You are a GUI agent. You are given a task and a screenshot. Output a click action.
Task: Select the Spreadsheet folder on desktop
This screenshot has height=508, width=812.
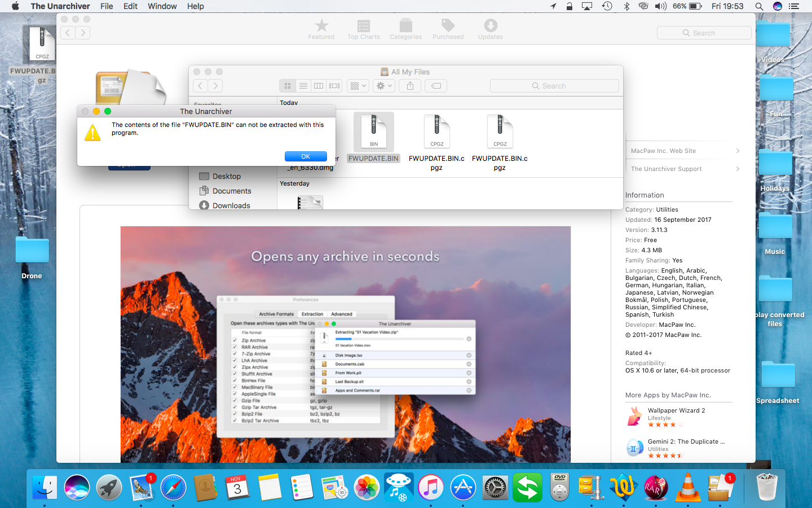(778, 382)
